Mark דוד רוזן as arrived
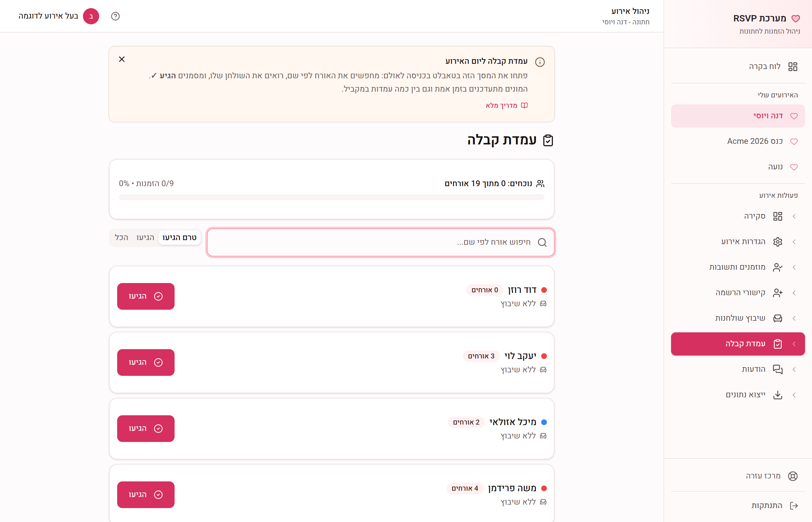The width and height of the screenshot is (812, 522). [146, 296]
